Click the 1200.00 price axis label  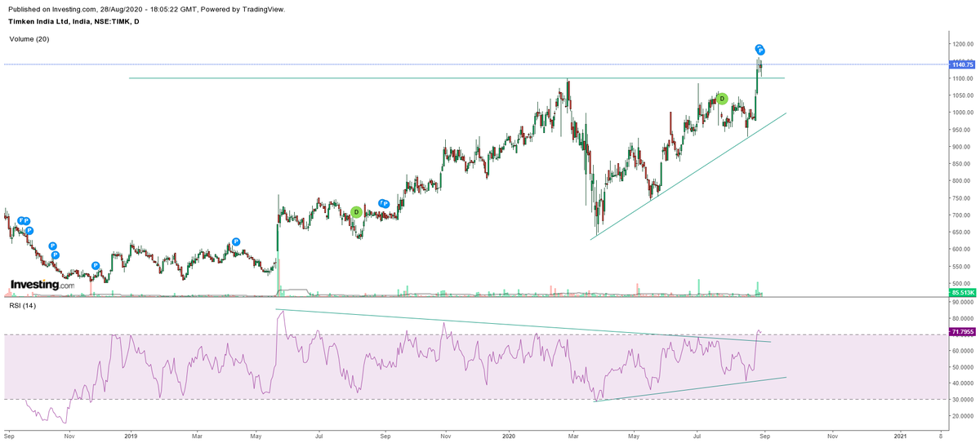[x=963, y=44]
